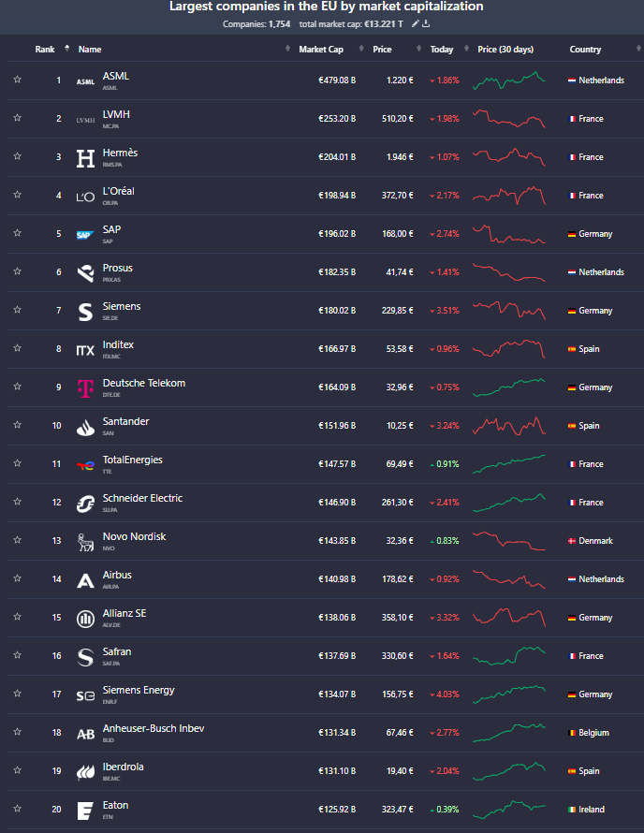Screen dimensions: 644x833
Task: Open the TotalEnergies company page
Action: pos(132,460)
